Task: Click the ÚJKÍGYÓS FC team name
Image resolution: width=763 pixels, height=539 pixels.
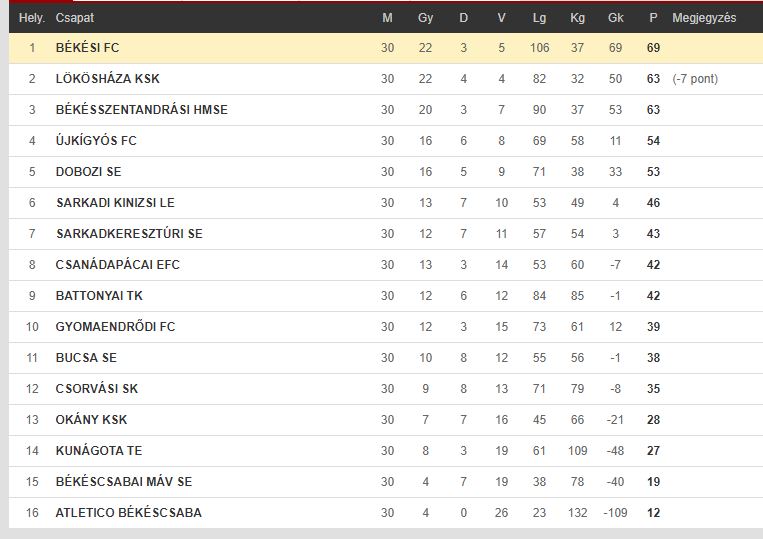Action: point(96,141)
